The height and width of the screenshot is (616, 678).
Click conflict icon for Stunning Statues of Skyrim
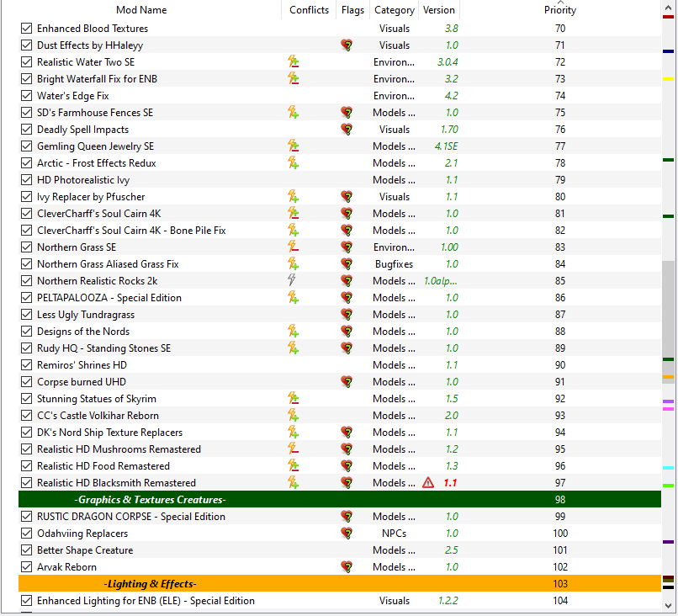[x=294, y=398]
